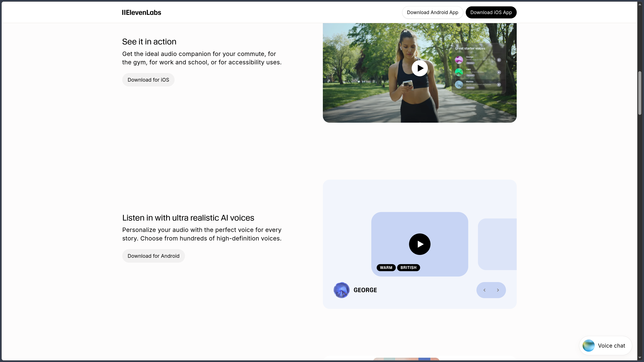Click Liam's green avatar in starter voices
Viewport: 644px width, 362px height.
459,72
